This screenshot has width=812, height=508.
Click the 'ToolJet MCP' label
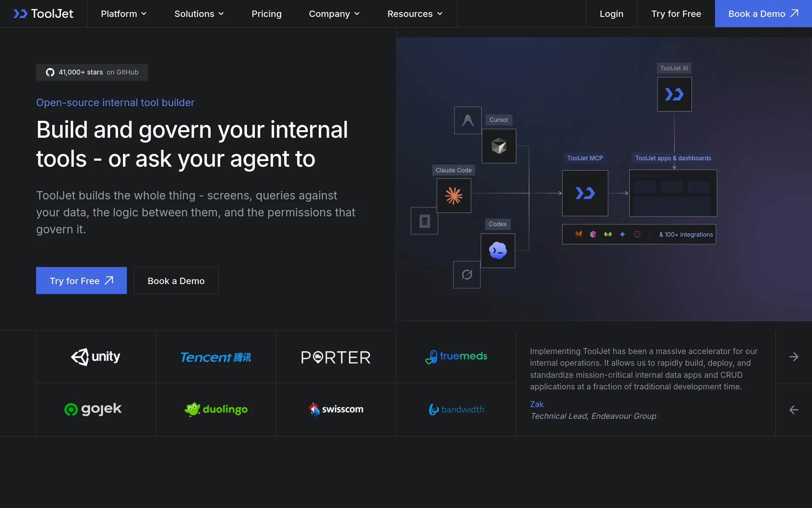tap(585, 158)
